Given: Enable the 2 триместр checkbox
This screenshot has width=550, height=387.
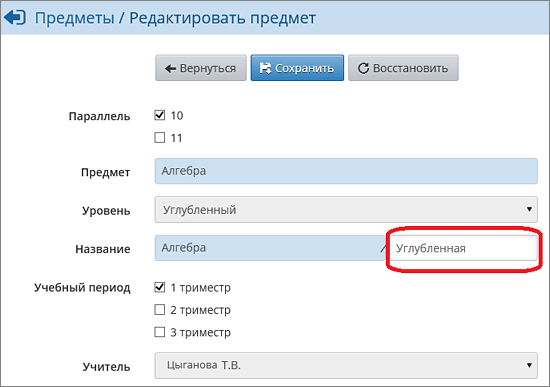Looking at the screenshot, I should point(160,309).
